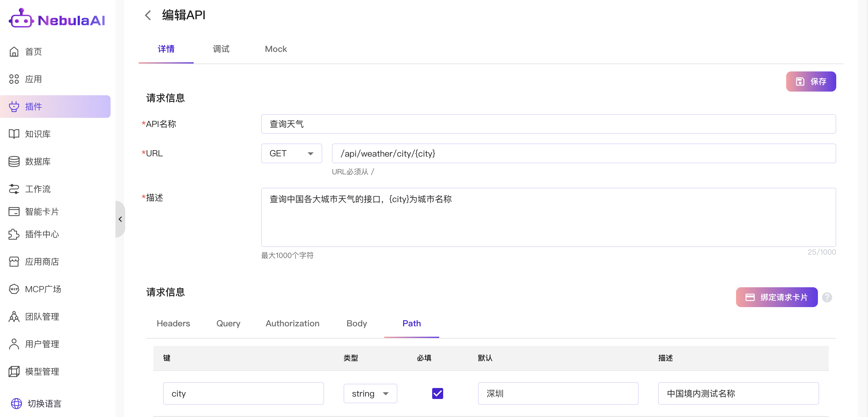Focus the URL path input field
Image resolution: width=868 pixels, height=417 pixels.
tap(584, 154)
